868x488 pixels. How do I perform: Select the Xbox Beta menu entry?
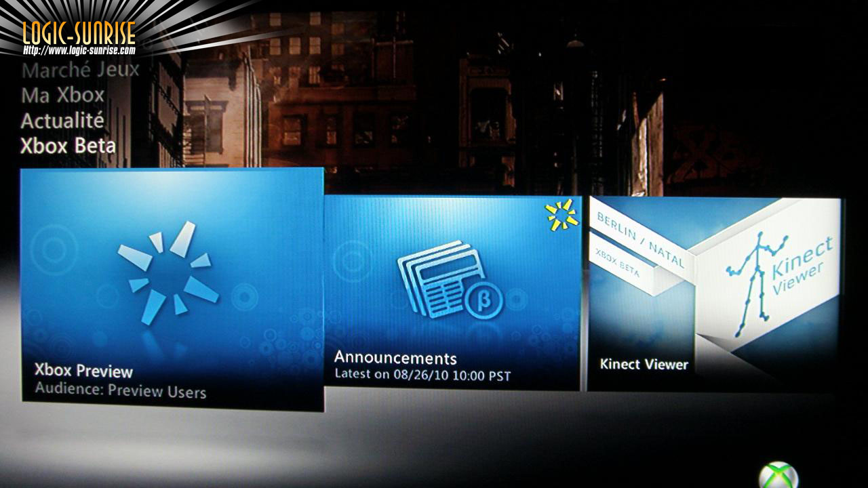click(68, 146)
